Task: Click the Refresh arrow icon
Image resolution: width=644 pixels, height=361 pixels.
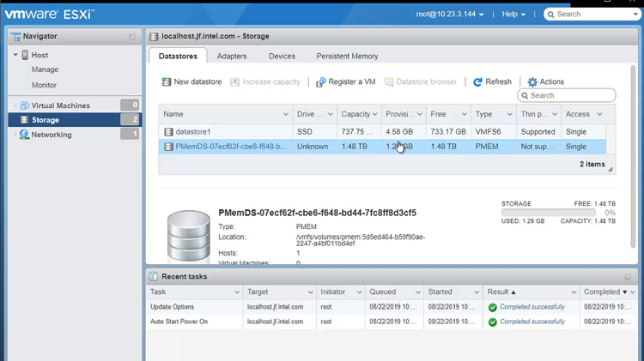Action: pos(477,82)
